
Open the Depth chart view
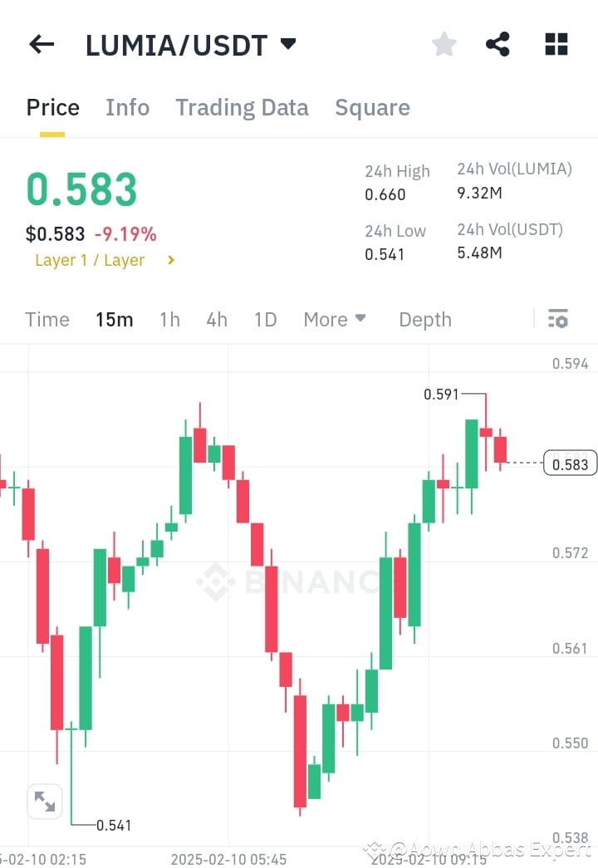[x=424, y=319]
